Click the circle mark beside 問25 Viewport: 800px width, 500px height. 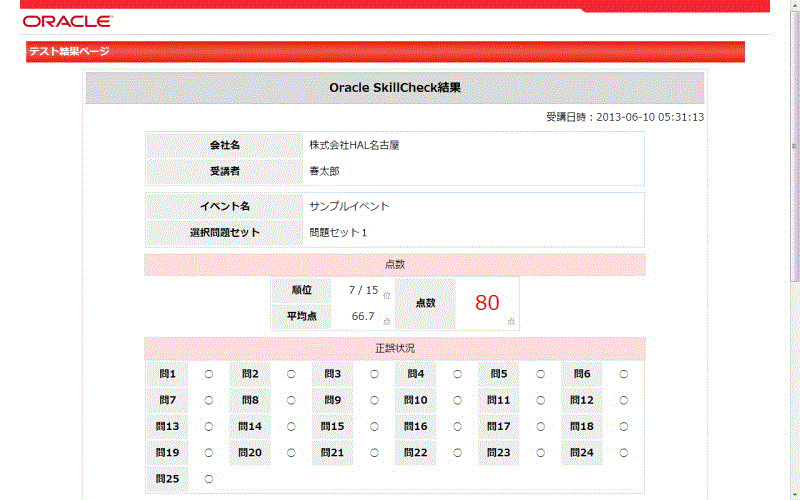[209, 479]
